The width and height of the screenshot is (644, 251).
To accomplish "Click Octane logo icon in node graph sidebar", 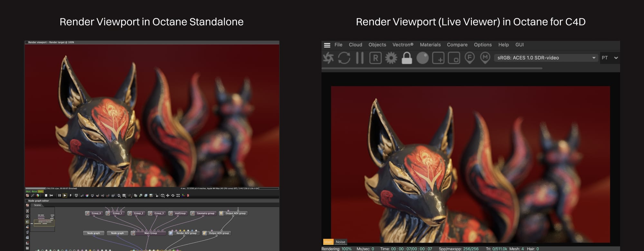I will click(x=27, y=205).
